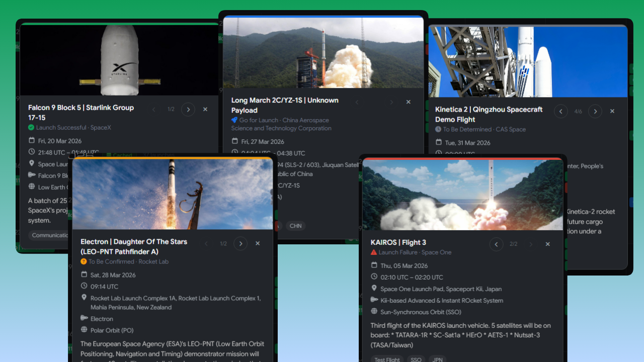
Task: Click blue rocket Go for Launch icon
Action: [234, 120]
